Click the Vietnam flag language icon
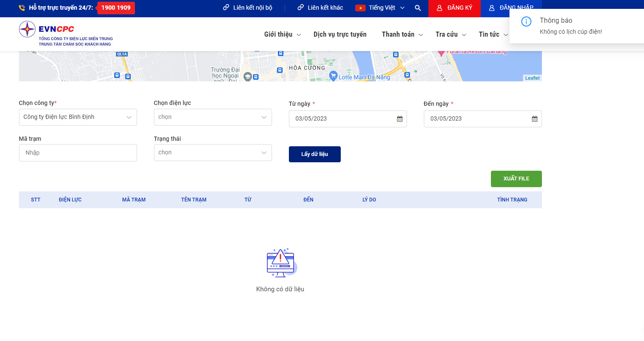The image size is (644, 341). pyautogui.click(x=360, y=8)
